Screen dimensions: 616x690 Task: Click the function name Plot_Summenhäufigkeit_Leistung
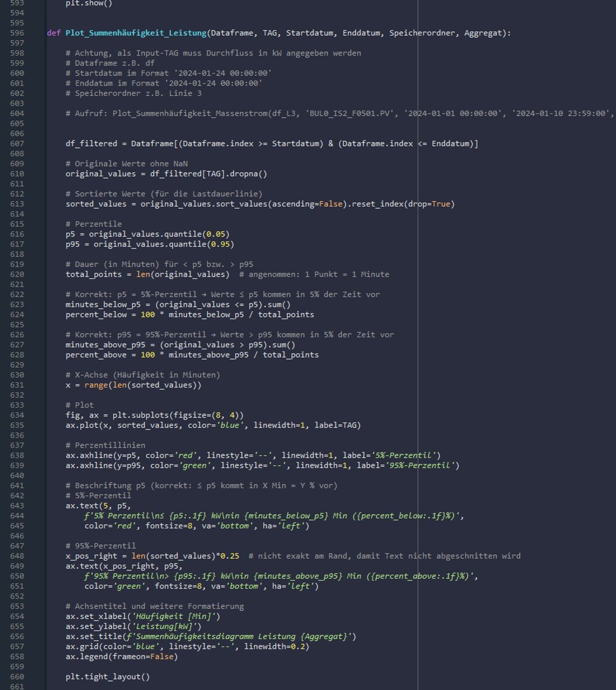click(x=136, y=33)
